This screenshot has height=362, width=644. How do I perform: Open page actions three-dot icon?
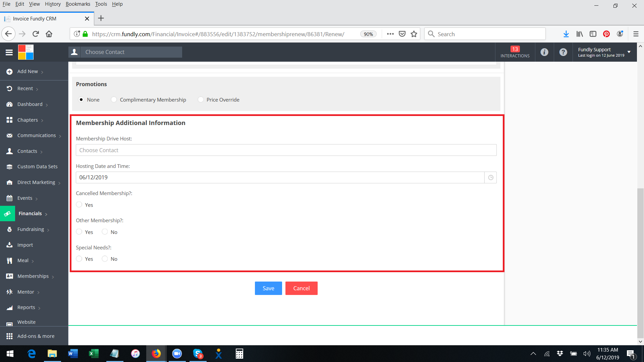click(390, 34)
